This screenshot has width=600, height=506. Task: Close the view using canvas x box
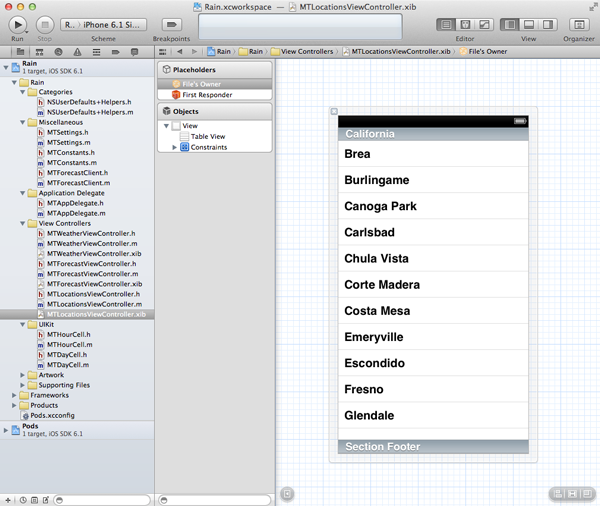coord(334,111)
